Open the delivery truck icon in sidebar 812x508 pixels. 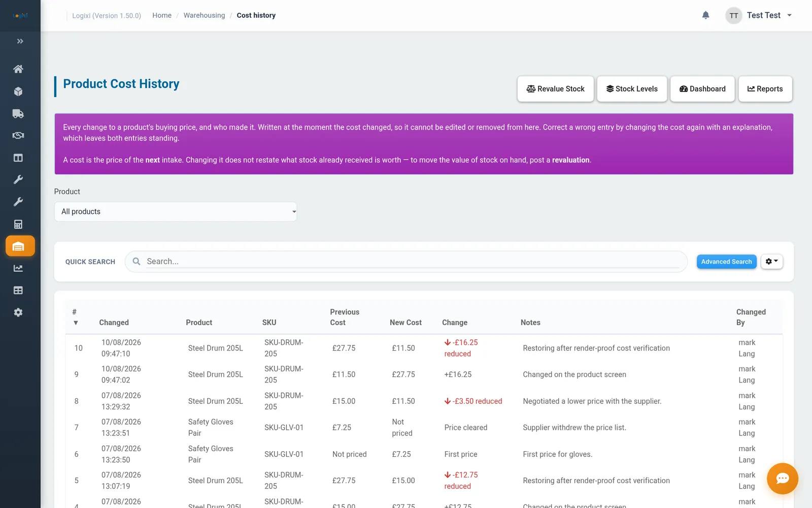pyautogui.click(x=18, y=114)
